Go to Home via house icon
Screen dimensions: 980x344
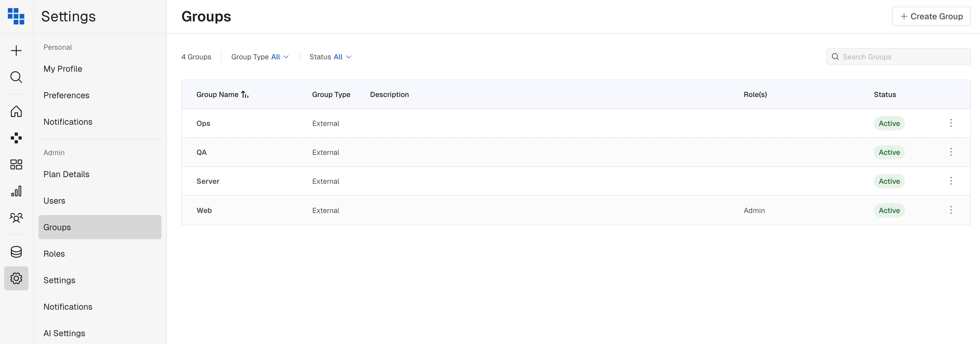pyautogui.click(x=16, y=111)
